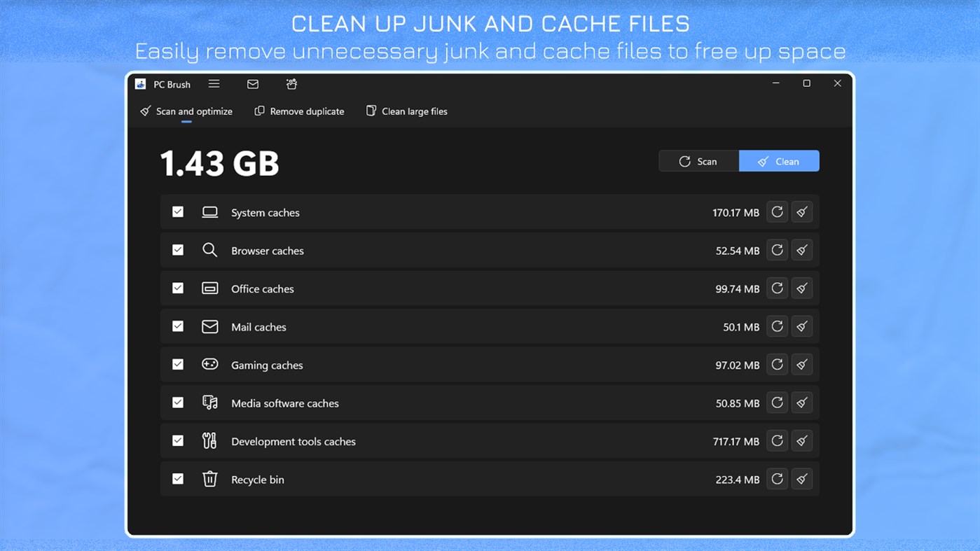Refresh the Development tools caches size
Image resolution: width=980 pixels, height=551 pixels.
[x=777, y=440]
